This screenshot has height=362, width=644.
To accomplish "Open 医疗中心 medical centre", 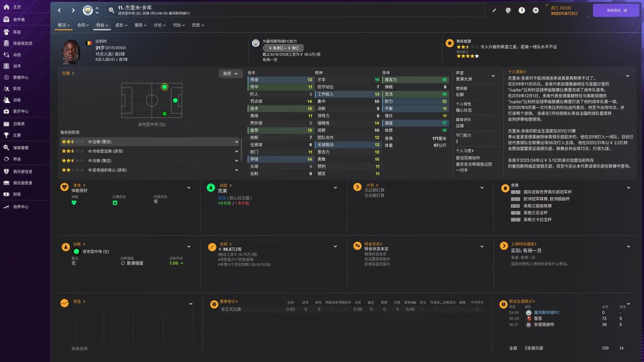I will [20, 111].
